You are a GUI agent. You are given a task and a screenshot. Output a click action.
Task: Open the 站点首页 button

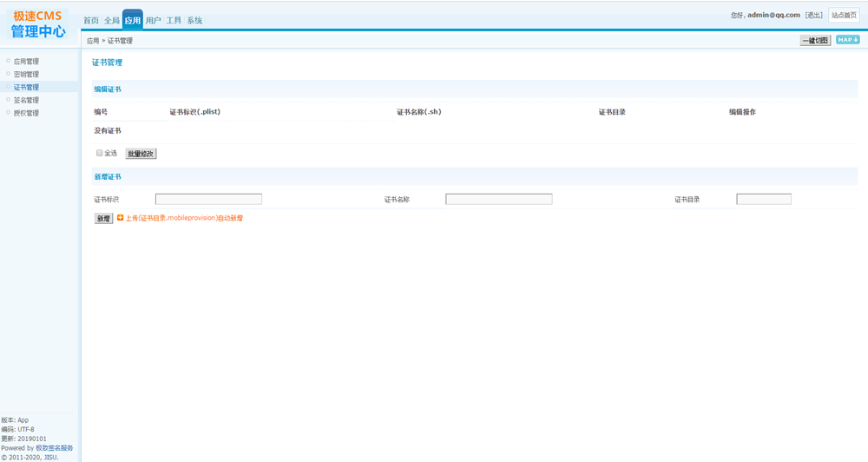pos(844,15)
